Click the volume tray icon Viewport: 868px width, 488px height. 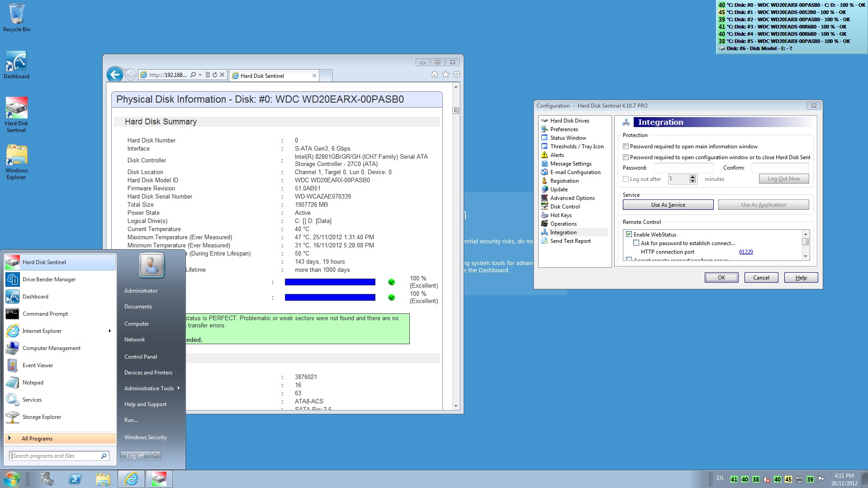tap(767, 479)
